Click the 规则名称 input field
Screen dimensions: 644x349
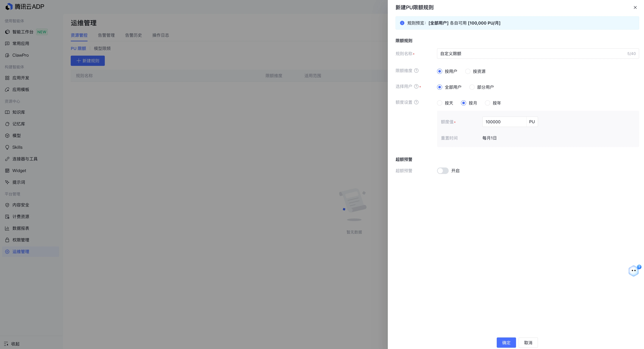(x=538, y=54)
